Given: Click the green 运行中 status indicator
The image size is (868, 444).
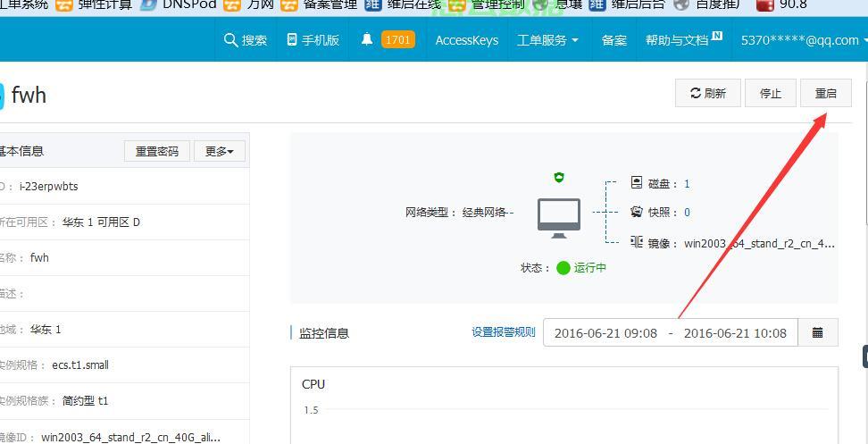Looking at the screenshot, I should pos(563,268).
